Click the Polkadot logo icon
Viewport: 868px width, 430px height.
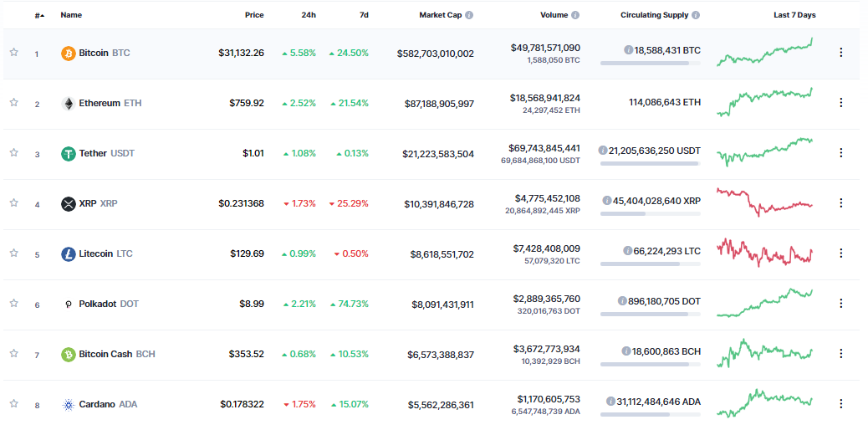pyautogui.click(x=68, y=305)
